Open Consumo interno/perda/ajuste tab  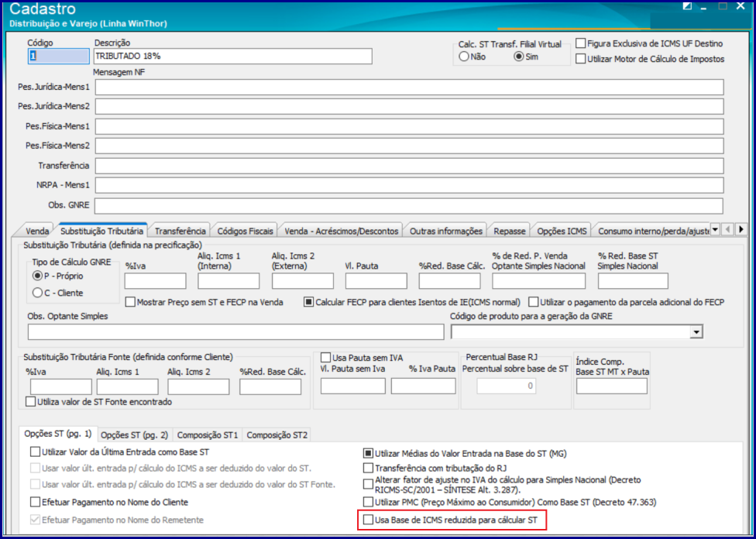coord(653,232)
